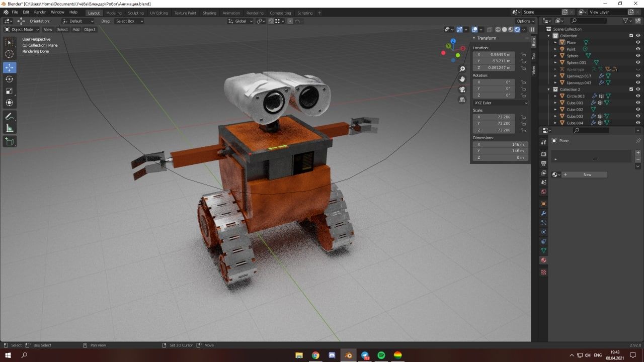644x362 pixels.
Task: Hide the Point light in outliner
Action: (638, 49)
